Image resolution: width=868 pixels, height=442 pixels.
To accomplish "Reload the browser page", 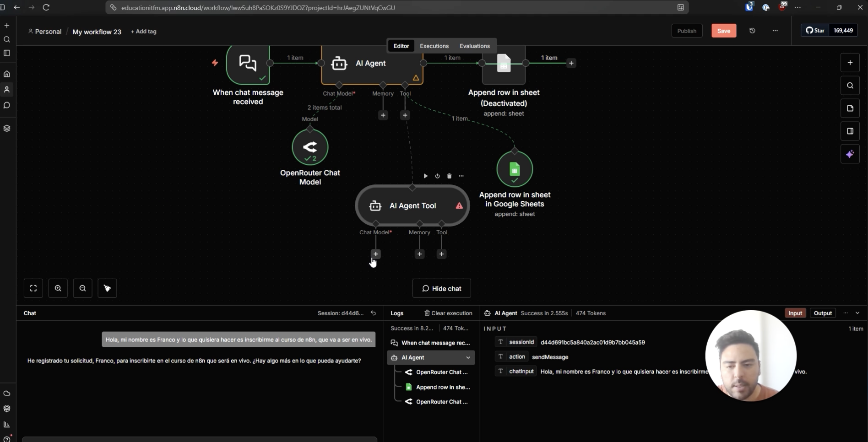I will tap(46, 7).
